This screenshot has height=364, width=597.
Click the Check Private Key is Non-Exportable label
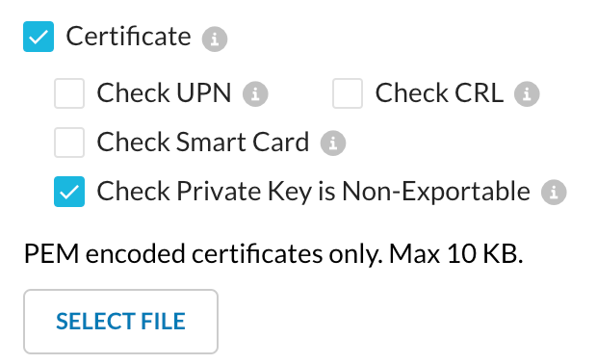(313, 192)
